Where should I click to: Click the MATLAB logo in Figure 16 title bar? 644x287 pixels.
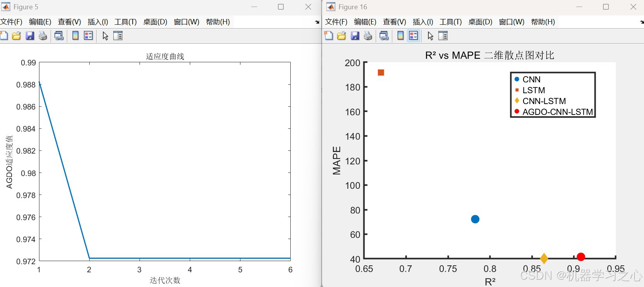(x=331, y=7)
